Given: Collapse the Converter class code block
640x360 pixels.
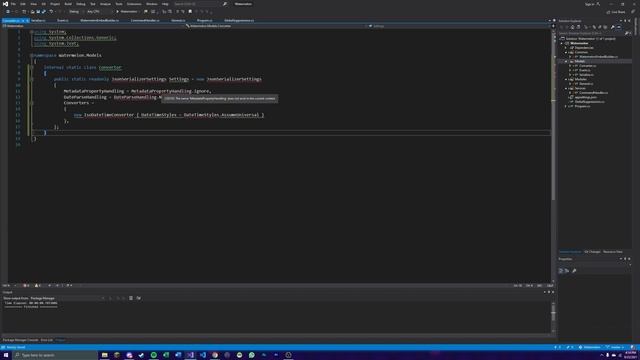Looking at the screenshot, I should coord(31,67).
